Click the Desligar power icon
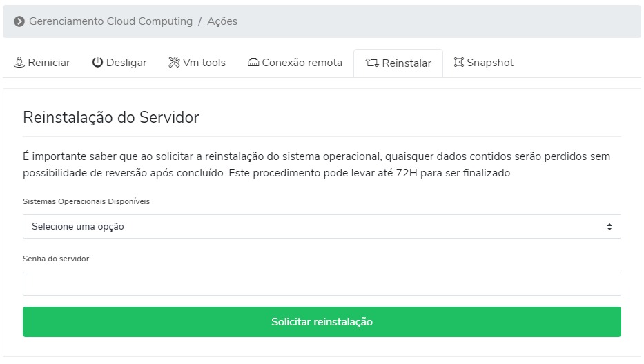The width and height of the screenshot is (644, 364). pyautogui.click(x=97, y=62)
